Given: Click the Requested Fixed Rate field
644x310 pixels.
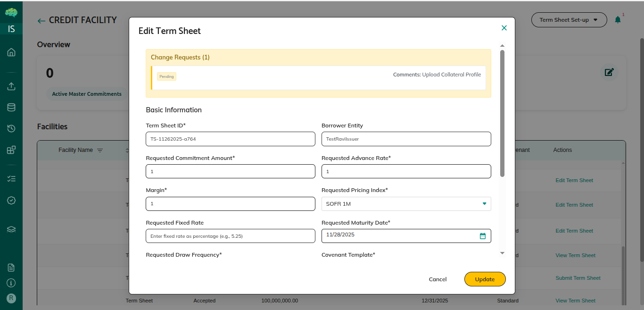Looking at the screenshot, I should click(230, 236).
